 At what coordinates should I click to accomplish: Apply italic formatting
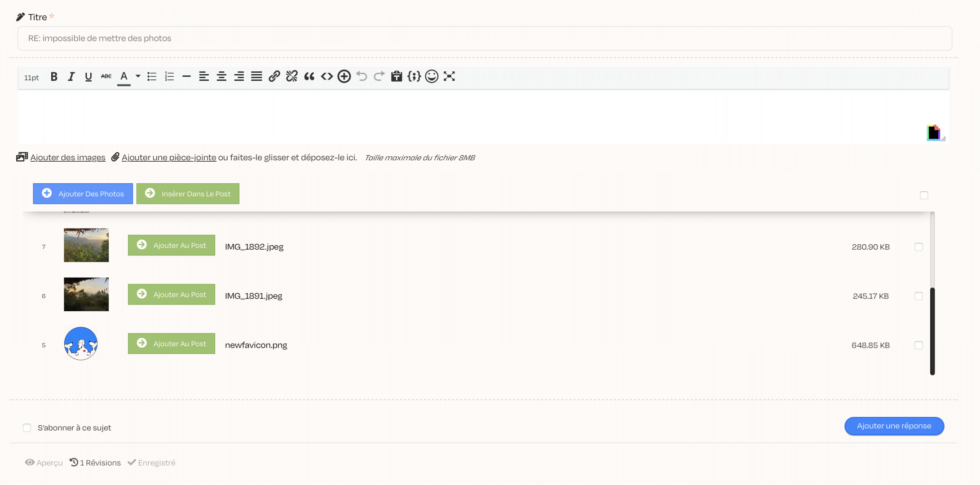click(71, 77)
